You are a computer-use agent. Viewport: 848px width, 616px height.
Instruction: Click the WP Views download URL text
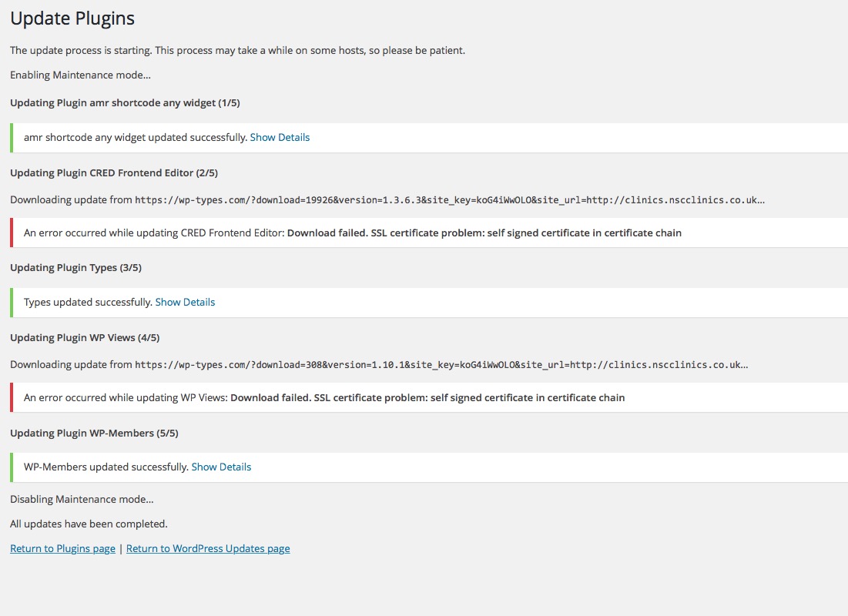point(441,365)
